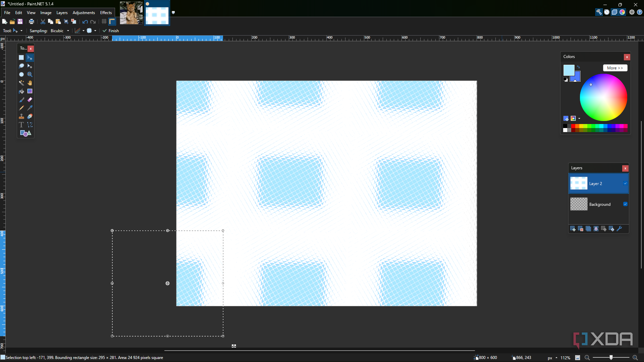The image size is (644, 362).
Task: Open the Adjustments menu
Action: click(84, 12)
